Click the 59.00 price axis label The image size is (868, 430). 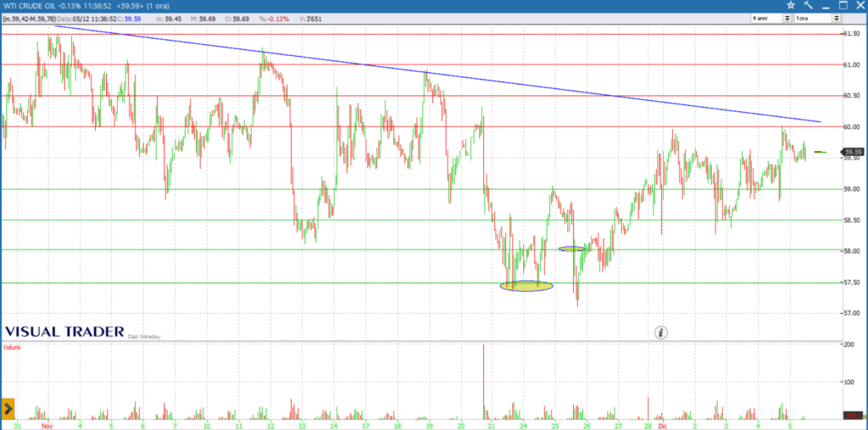click(x=851, y=189)
